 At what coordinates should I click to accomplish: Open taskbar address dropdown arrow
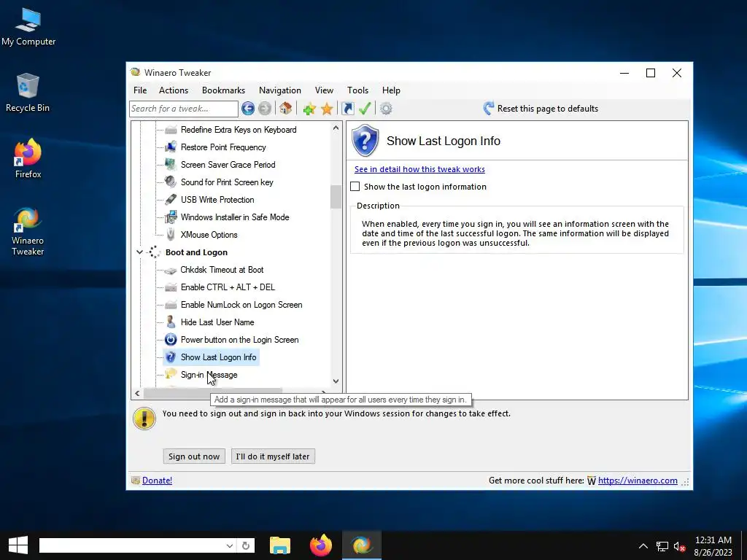pyautogui.click(x=230, y=545)
